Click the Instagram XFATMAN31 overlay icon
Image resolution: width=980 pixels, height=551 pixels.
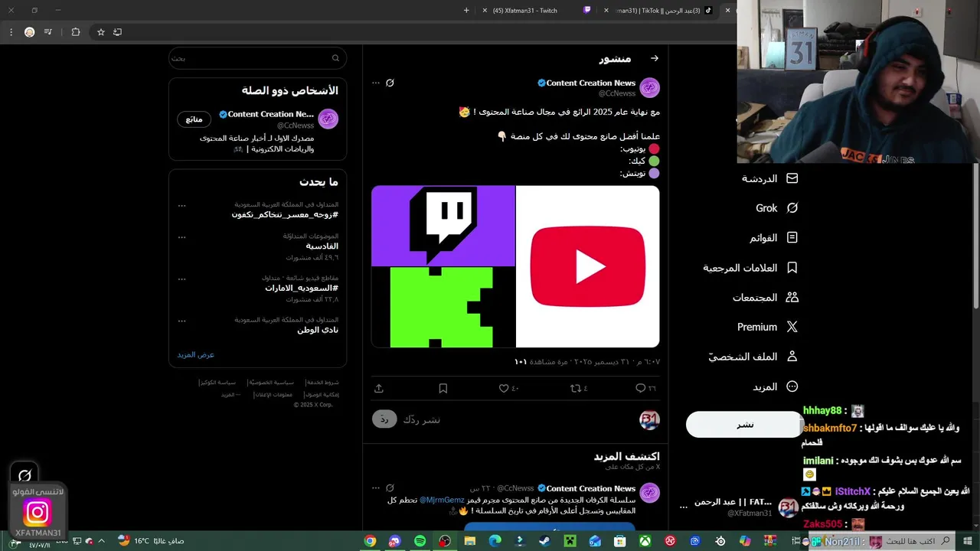click(x=37, y=512)
